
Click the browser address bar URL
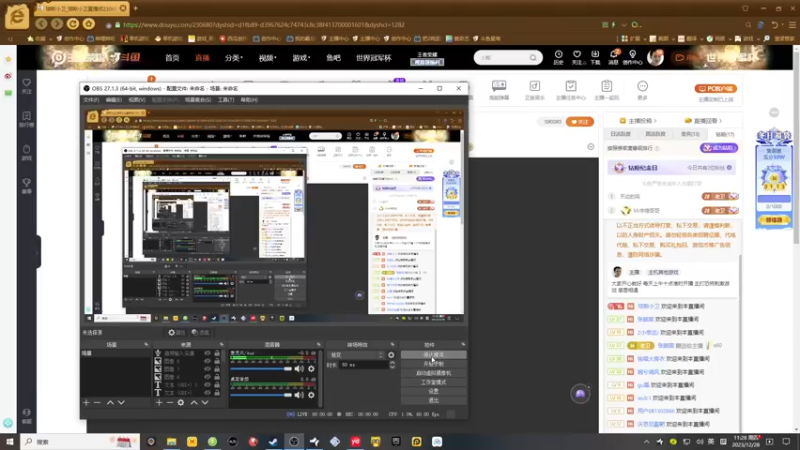click(264, 24)
